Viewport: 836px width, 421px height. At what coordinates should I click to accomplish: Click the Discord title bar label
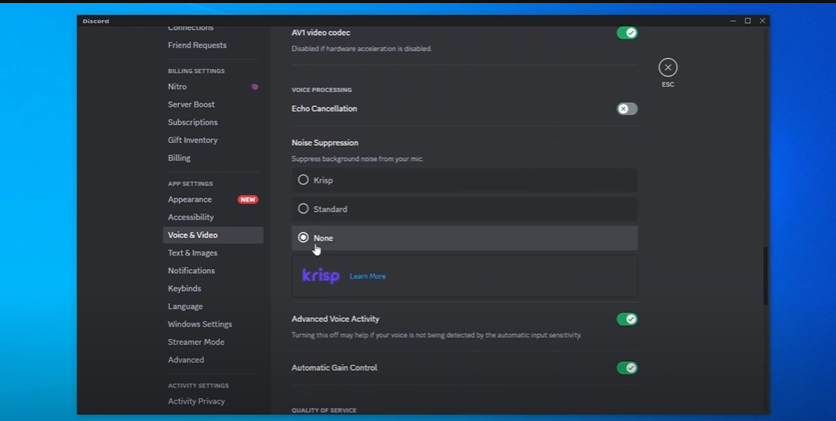click(96, 21)
